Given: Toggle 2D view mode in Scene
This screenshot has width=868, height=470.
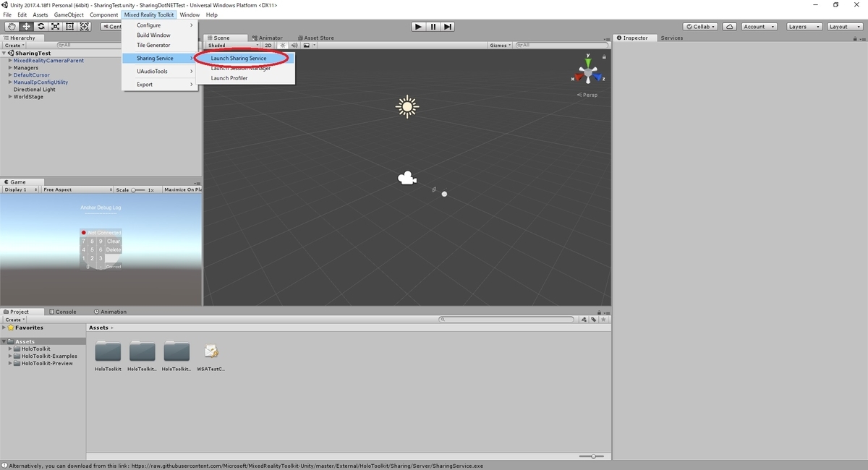Looking at the screenshot, I should [268, 46].
